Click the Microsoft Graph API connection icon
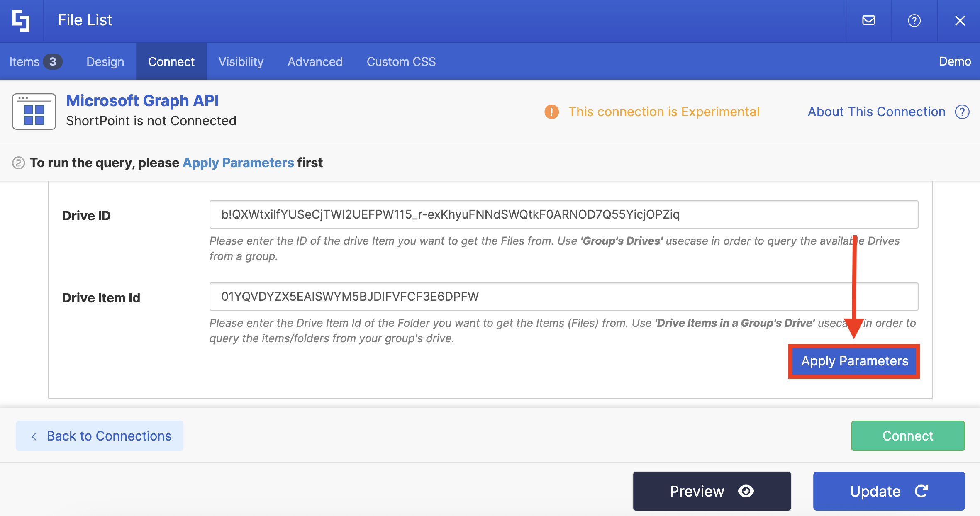This screenshot has height=516, width=980. (x=34, y=112)
